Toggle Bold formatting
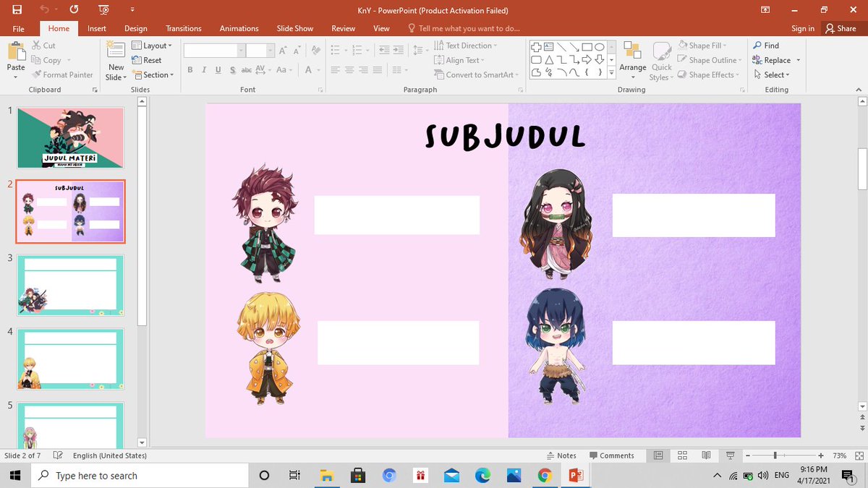This screenshot has height=488, width=868. (x=190, y=70)
